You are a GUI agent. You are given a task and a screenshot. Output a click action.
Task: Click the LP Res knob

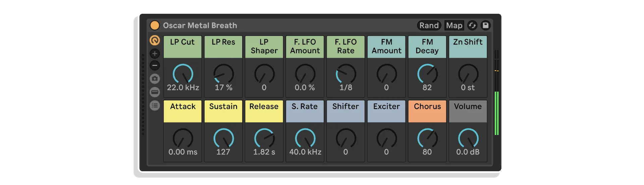coord(223,74)
